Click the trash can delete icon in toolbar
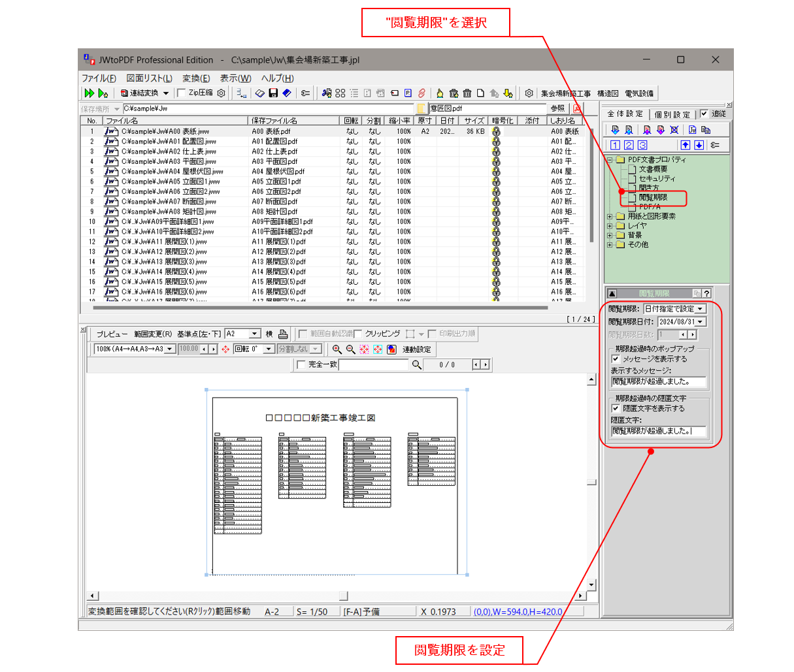Screen dimensions: 794x672 coord(467,93)
